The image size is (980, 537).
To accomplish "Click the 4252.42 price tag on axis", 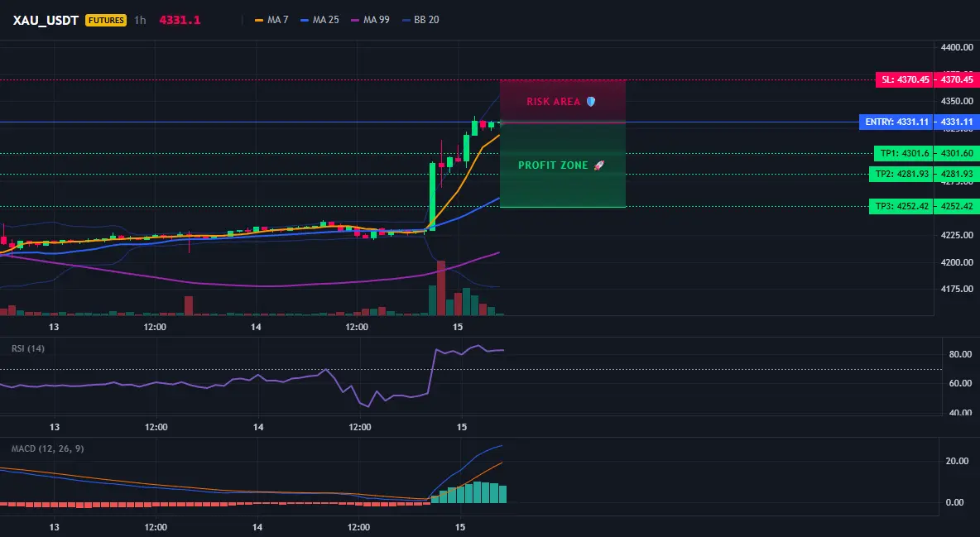I will click(x=957, y=206).
